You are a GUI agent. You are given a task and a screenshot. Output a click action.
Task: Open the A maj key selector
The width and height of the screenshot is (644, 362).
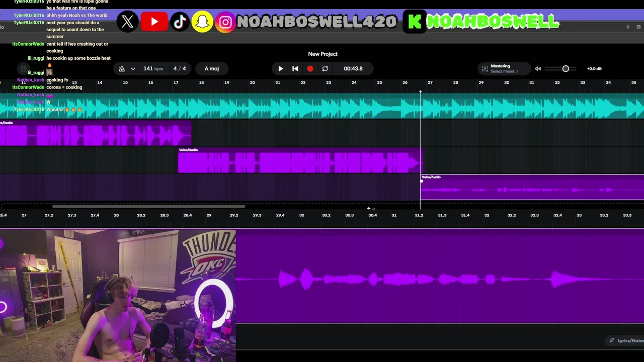pyautogui.click(x=212, y=68)
